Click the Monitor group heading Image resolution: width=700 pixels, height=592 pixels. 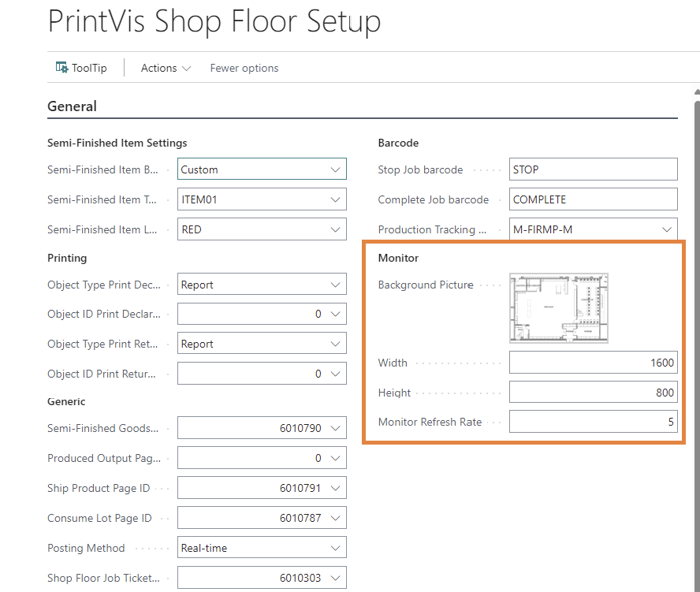click(398, 258)
